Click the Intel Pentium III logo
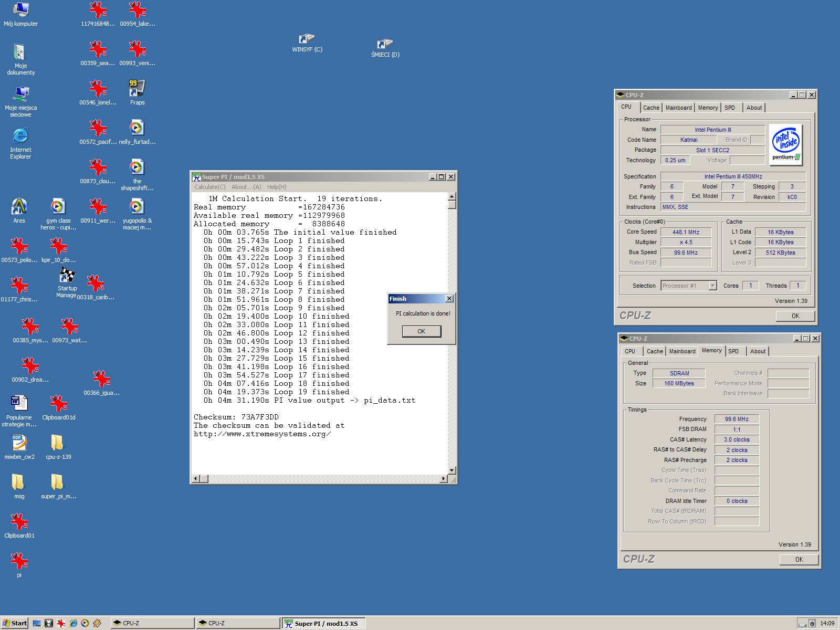This screenshot has width=840, height=630. [786, 144]
